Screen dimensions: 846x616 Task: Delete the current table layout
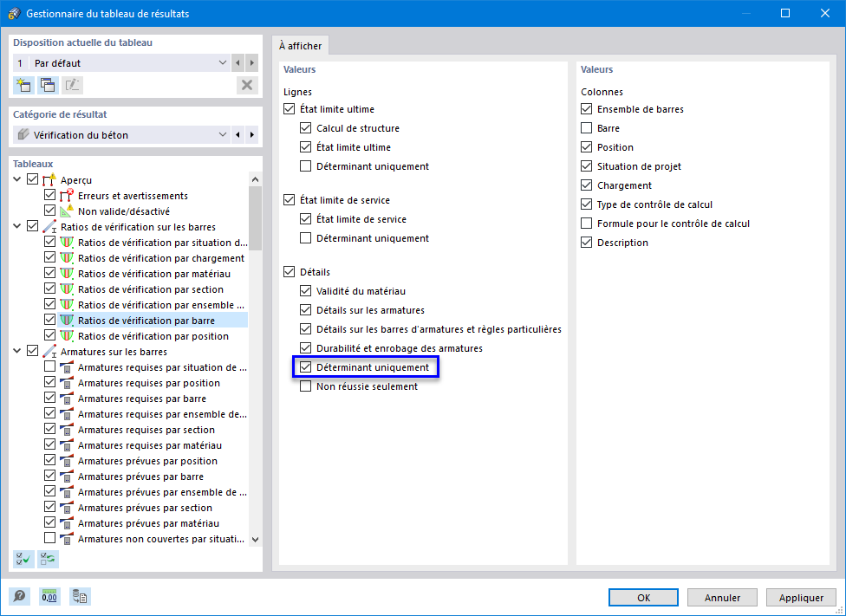click(247, 85)
